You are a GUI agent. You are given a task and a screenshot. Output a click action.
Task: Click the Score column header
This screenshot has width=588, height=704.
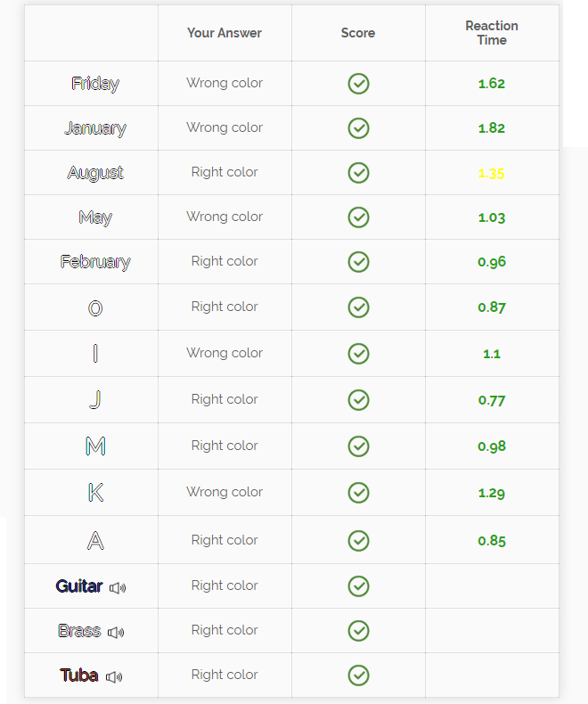[358, 33]
